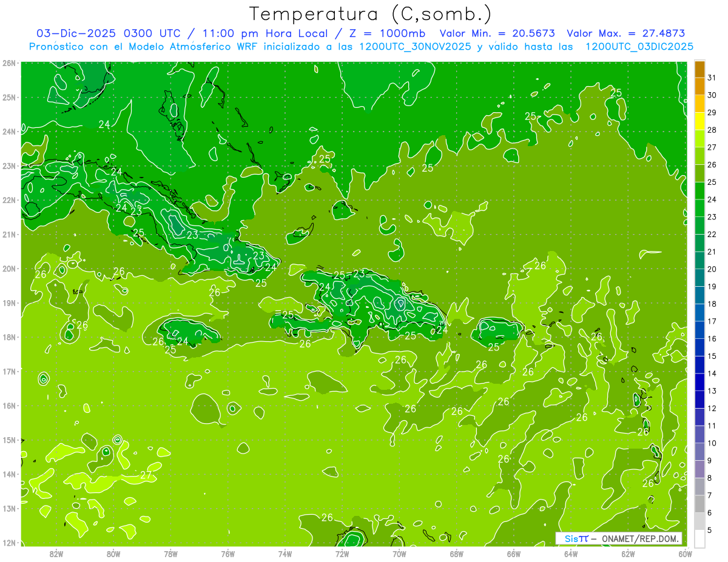Click the '76W' longitude axis label
This screenshot has height=562, width=728.
(x=228, y=554)
